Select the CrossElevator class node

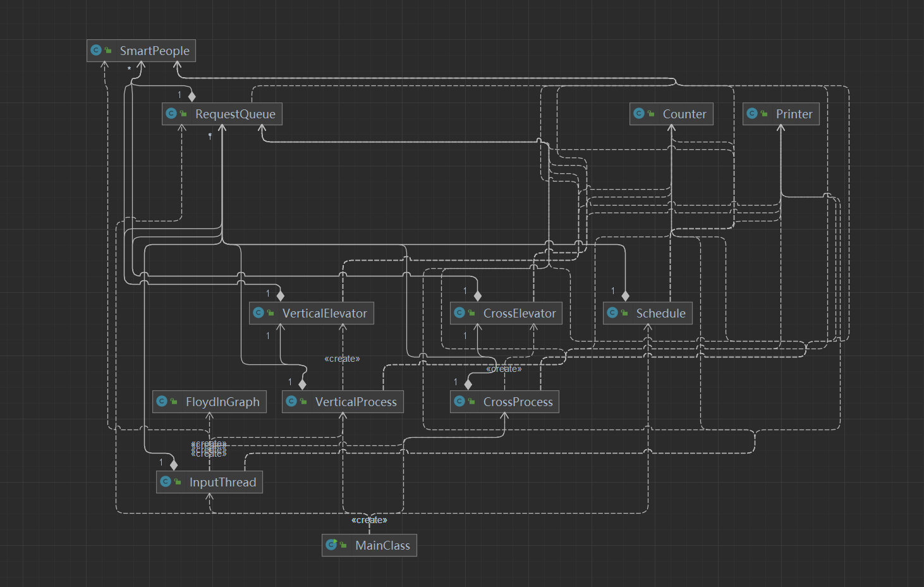click(506, 313)
